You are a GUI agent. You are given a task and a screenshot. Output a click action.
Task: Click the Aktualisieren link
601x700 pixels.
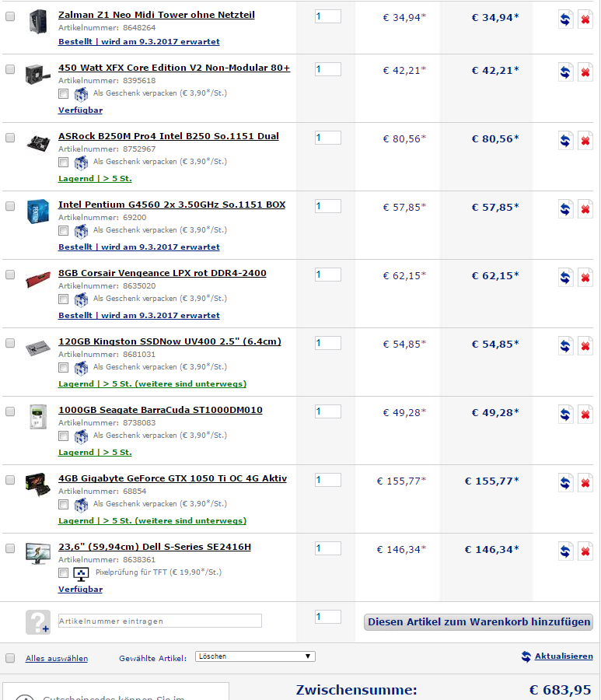(564, 656)
